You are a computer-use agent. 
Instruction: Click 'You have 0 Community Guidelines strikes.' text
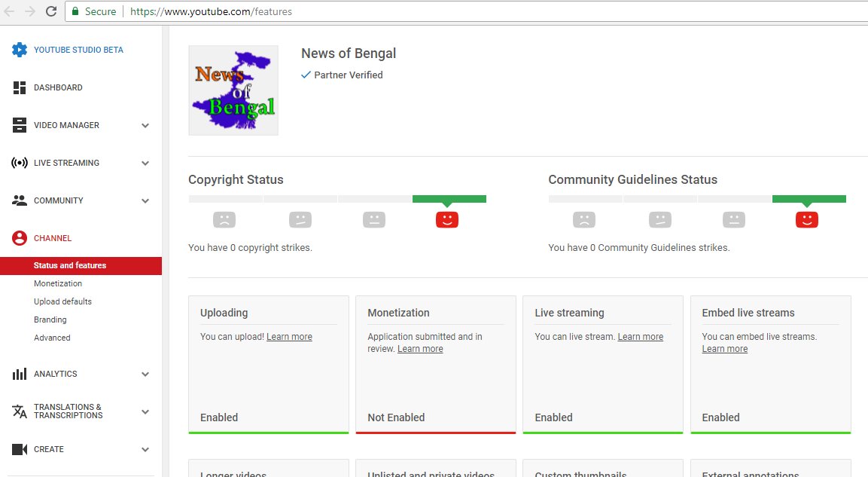639,248
